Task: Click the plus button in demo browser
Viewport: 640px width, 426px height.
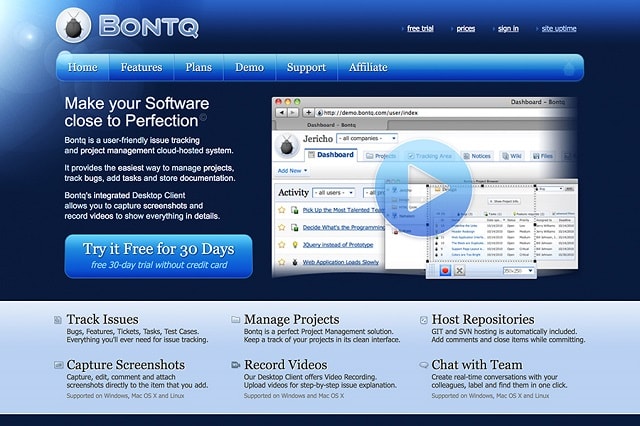Action: [x=308, y=112]
